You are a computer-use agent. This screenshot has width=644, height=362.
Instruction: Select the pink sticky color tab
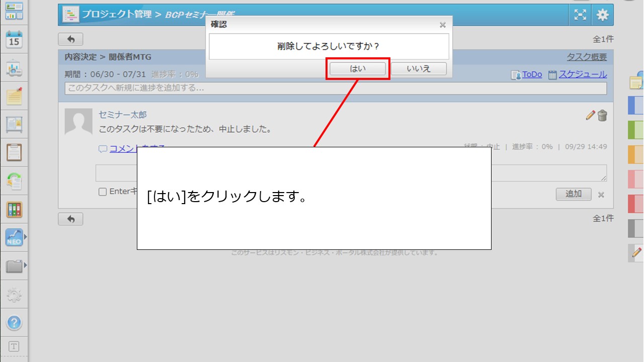(x=636, y=179)
